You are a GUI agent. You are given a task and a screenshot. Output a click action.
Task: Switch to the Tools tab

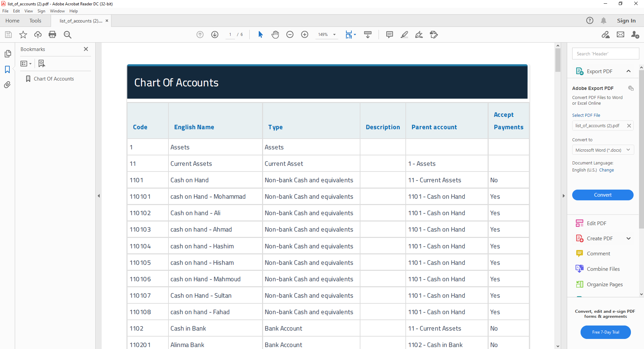click(x=35, y=21)
